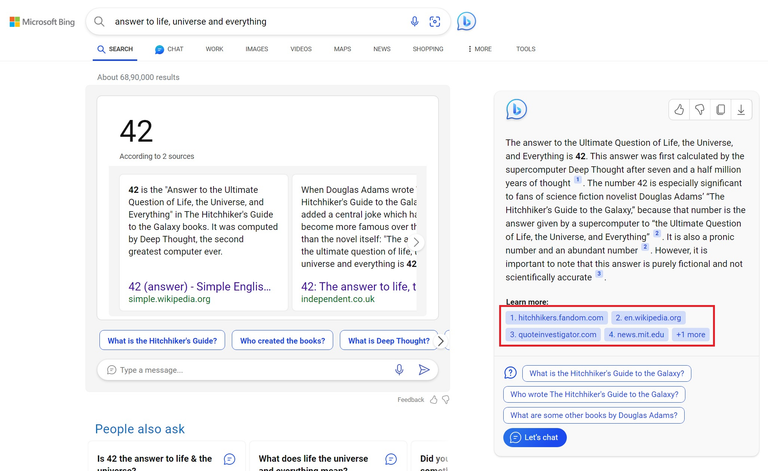Screen dimensions: 768x471
Task: Click the magnifier icon in search box
Action: point(99,22)
